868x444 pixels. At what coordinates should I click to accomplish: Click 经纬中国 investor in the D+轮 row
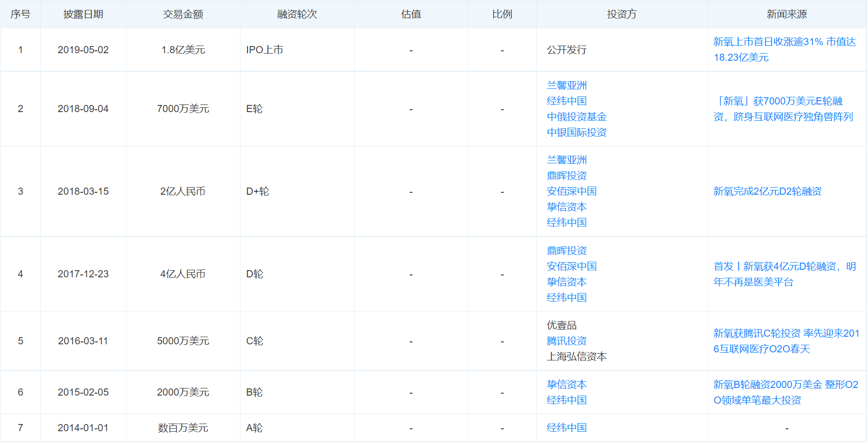[567, 223]
